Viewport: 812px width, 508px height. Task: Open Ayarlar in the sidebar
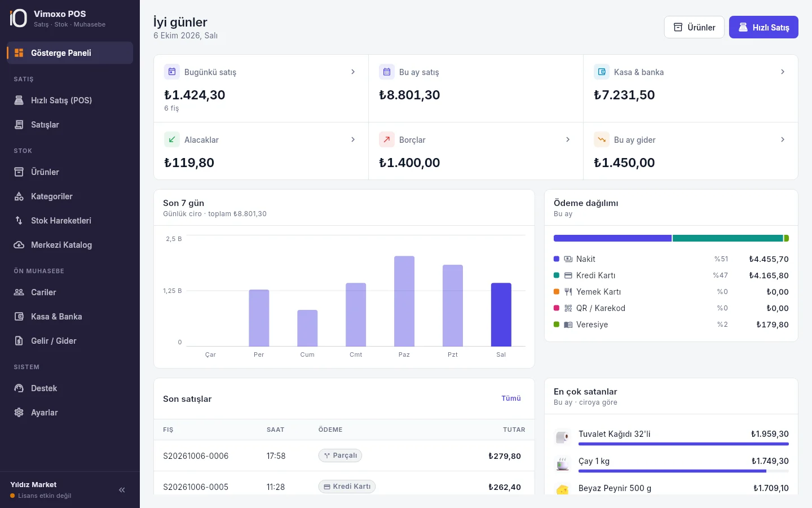pos(70,413)
